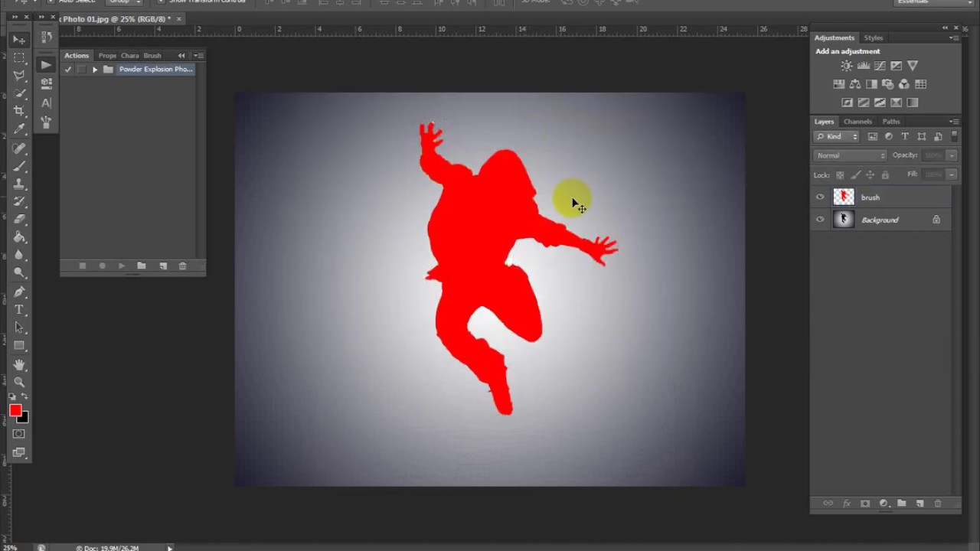
Task: Open the Actions panel flyout menu
Action: 198,56
